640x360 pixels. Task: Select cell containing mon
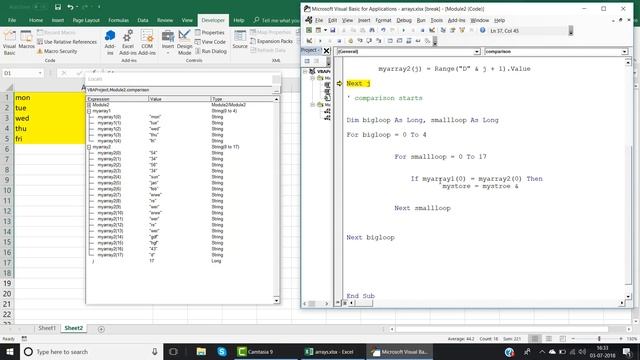[49, 98]
